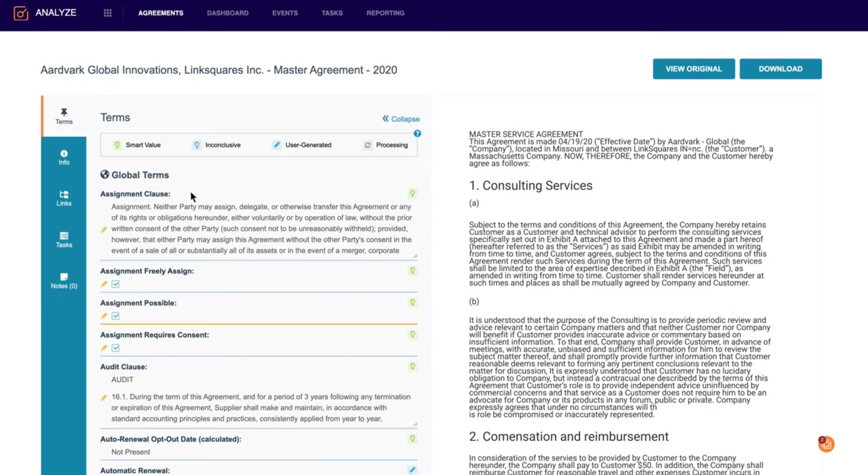Click the User-Generated legend pencil icon

point(277,145)
